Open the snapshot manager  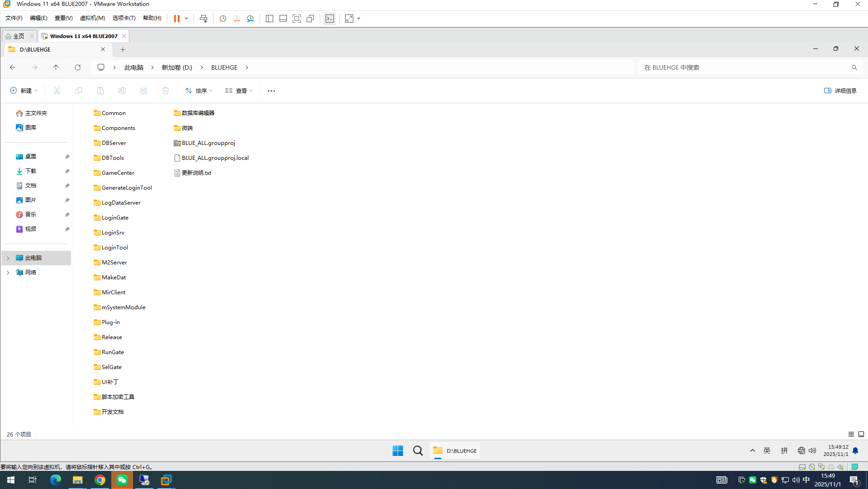(250, 19)
